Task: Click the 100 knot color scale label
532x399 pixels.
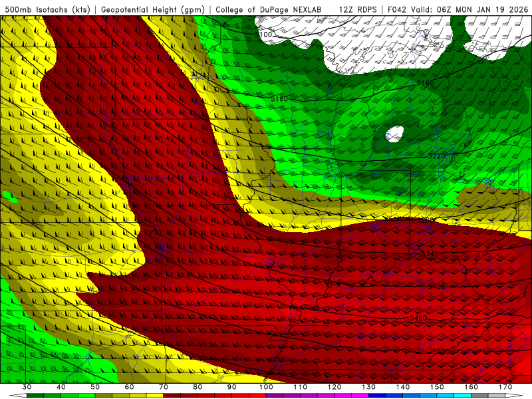Action: pos(266,387)
